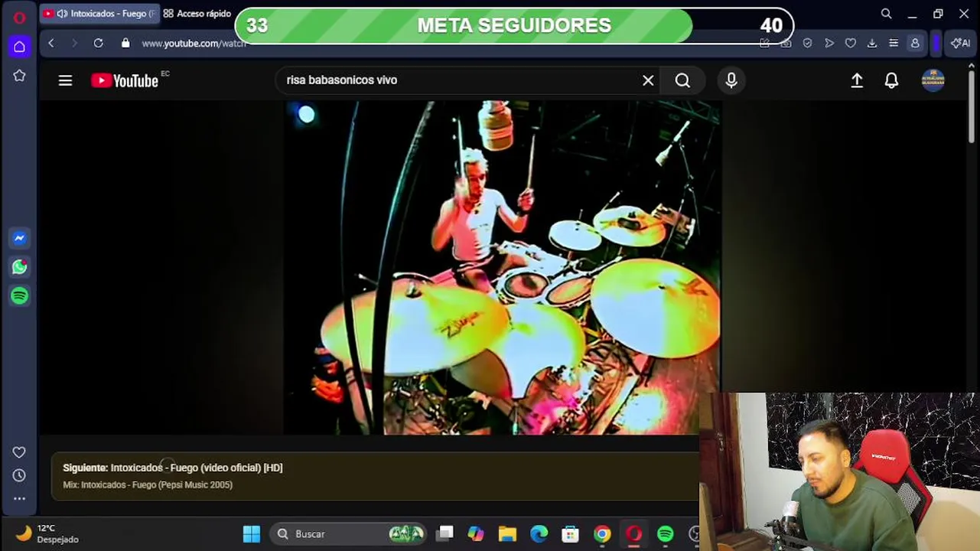The height and width of the screenshot is (551, 980).
Task: Click the video player area
Action: coord(502,268)
